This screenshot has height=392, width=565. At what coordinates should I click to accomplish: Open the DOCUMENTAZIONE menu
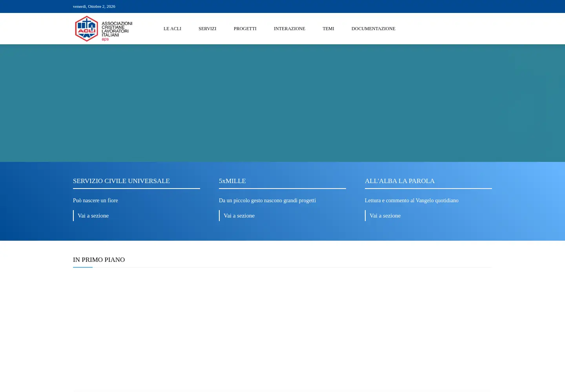click(x=373, y=29)
